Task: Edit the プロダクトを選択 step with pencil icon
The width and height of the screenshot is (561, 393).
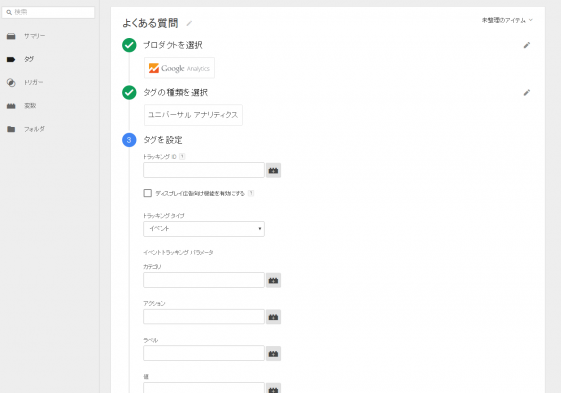Action: [x=527, y=45]
